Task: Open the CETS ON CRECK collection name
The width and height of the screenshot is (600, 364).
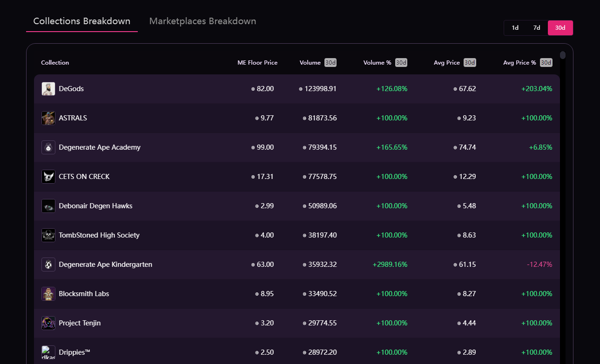Action: coord(84,177)
